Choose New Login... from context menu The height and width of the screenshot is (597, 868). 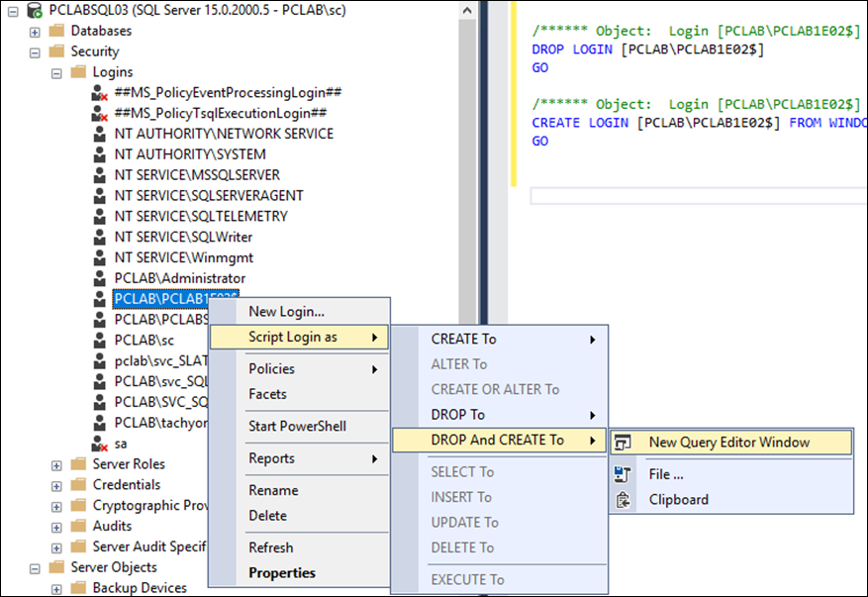click(x=286, y=312)
